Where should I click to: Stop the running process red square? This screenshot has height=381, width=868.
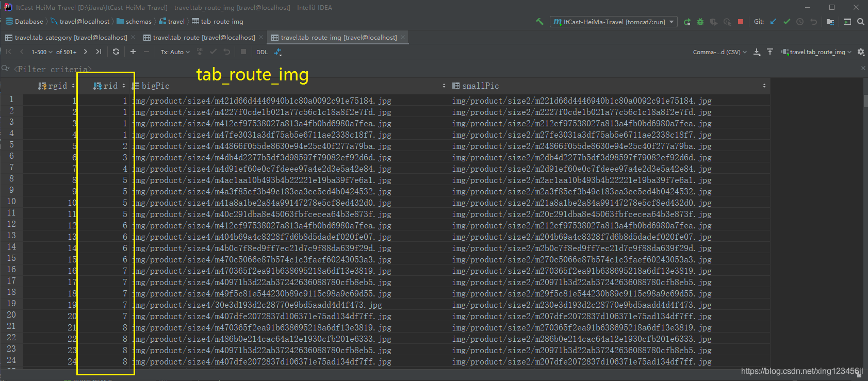pos(741,22)
